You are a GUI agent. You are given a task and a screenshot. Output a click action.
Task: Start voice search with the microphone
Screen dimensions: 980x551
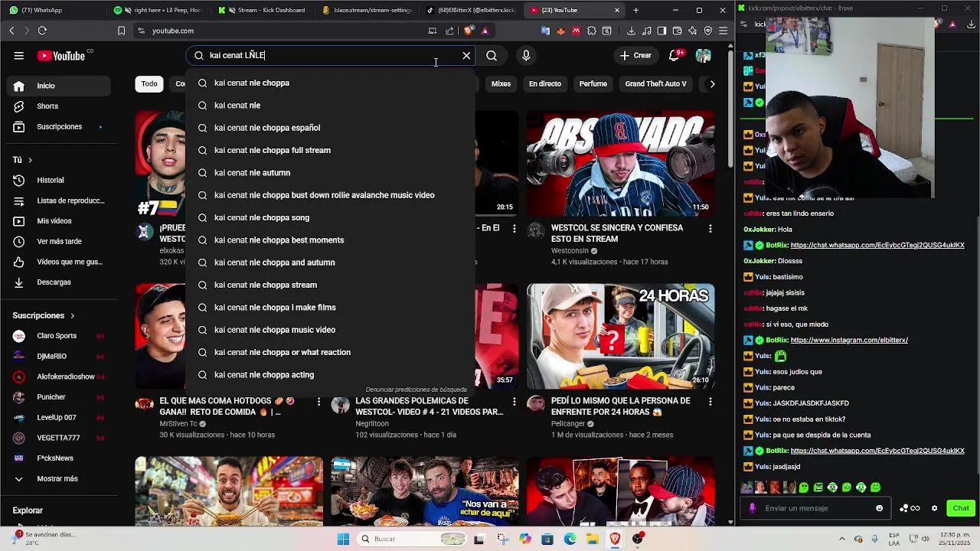click(526, 55)
